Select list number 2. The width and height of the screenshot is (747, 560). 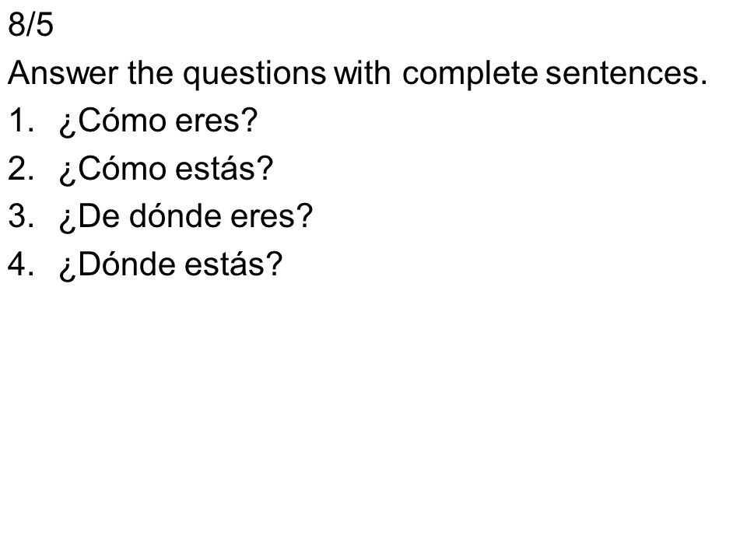click(21, 169)
